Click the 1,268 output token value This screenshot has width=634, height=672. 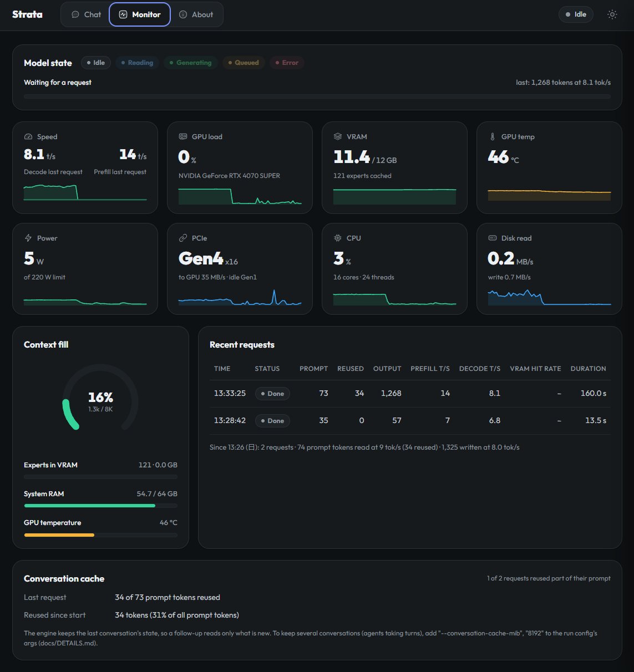tap(391, 393)
